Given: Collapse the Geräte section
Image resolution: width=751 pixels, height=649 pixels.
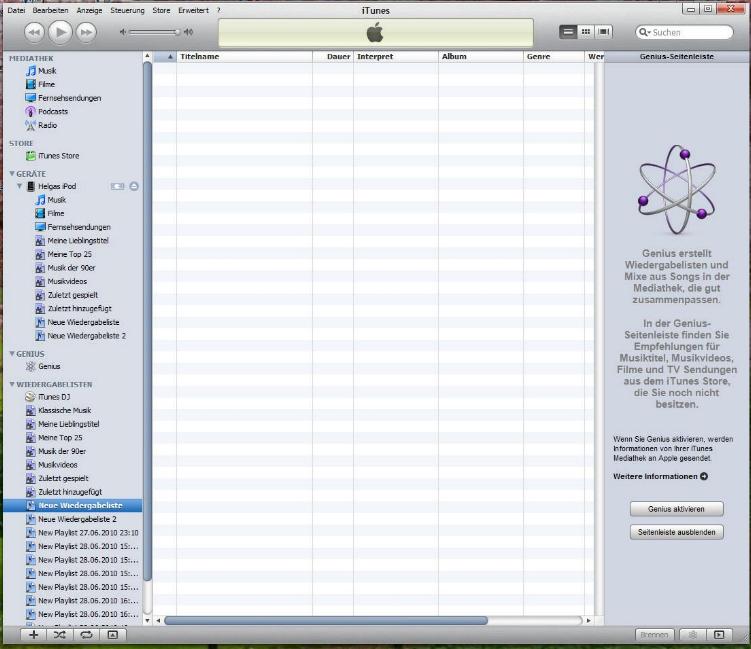Looking at the screenshot, I should [12, 173].
